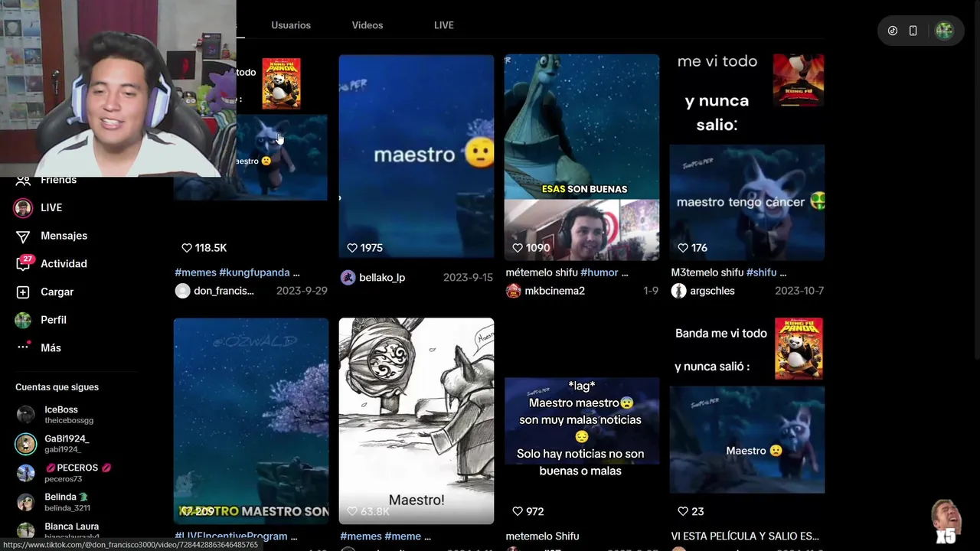Image resolution: width=980 pixels, height=551 pixels.
Task: Click the heart icon beside 176
Action: [x=682, y=248]
